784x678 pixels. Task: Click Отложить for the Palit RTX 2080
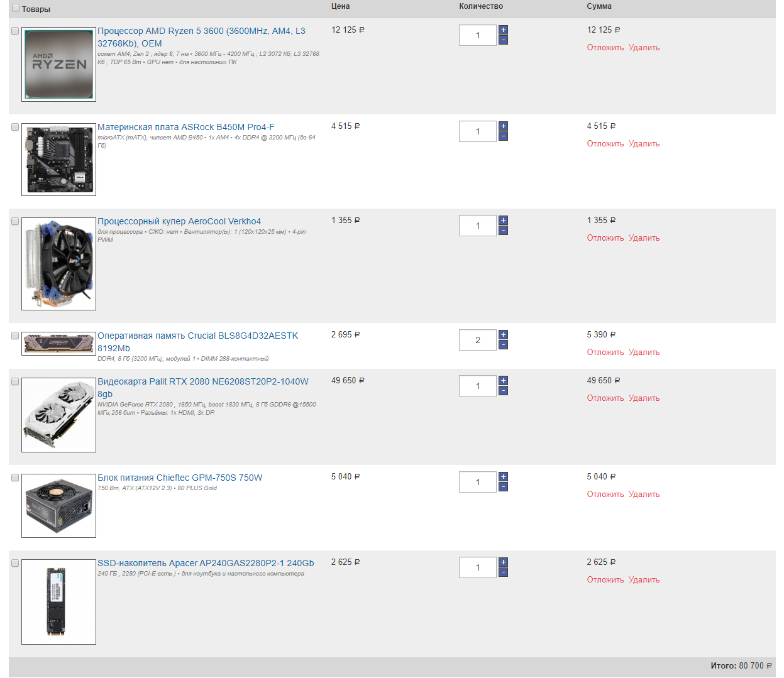click(605, 398)
